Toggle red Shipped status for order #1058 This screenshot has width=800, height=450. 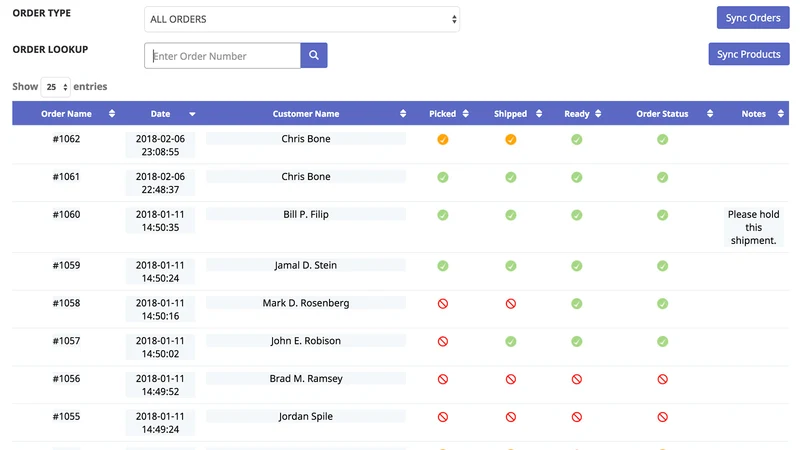point(511,304)
